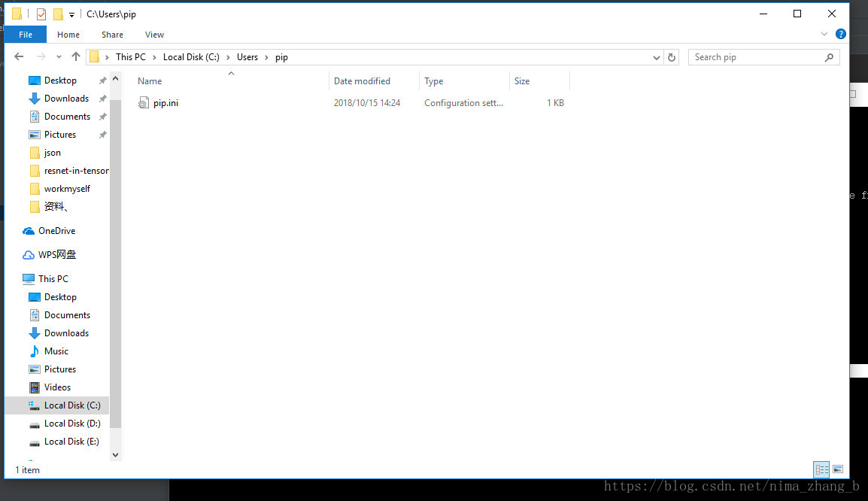The width and height of the screenshot is (868, 501).
Task: Click the 'Configuration sett...' type cell
Action: [x=463, y=103]
